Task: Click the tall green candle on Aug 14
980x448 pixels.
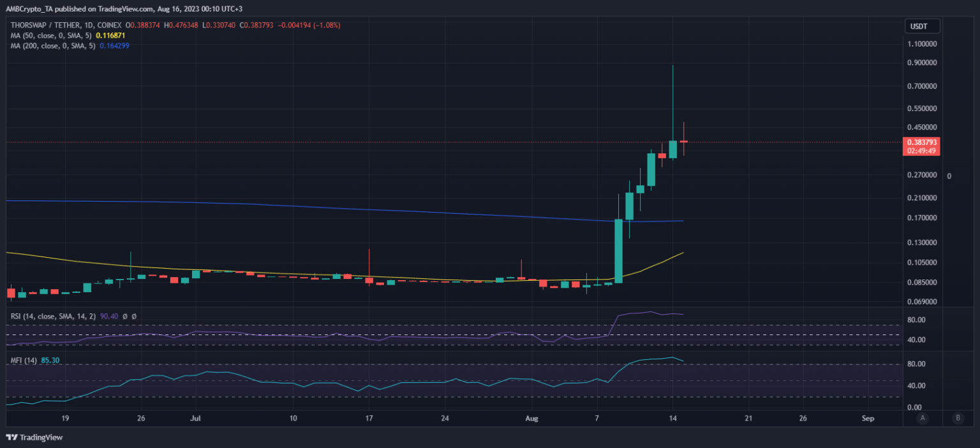Action: [672, 149]
